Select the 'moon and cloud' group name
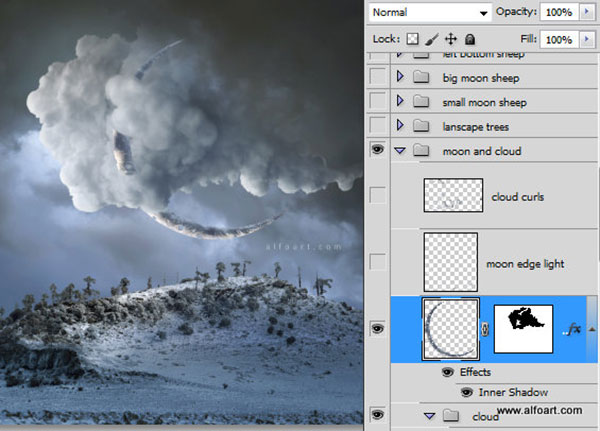600x431 pixels. [x=482, y=151]
